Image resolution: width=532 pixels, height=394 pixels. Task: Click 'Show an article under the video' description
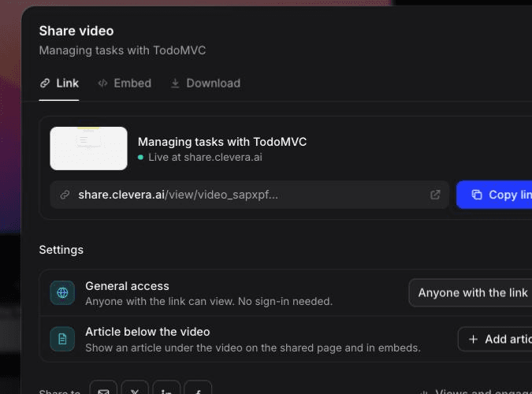pos(253,348)
